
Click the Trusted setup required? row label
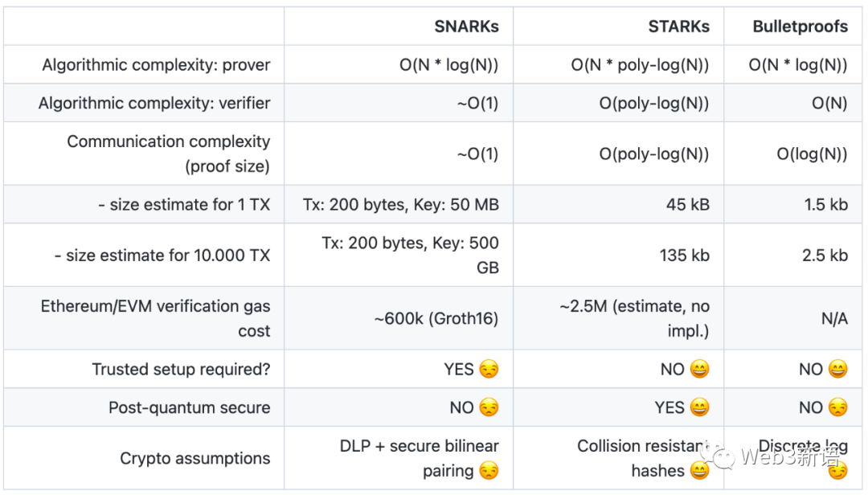181,370
